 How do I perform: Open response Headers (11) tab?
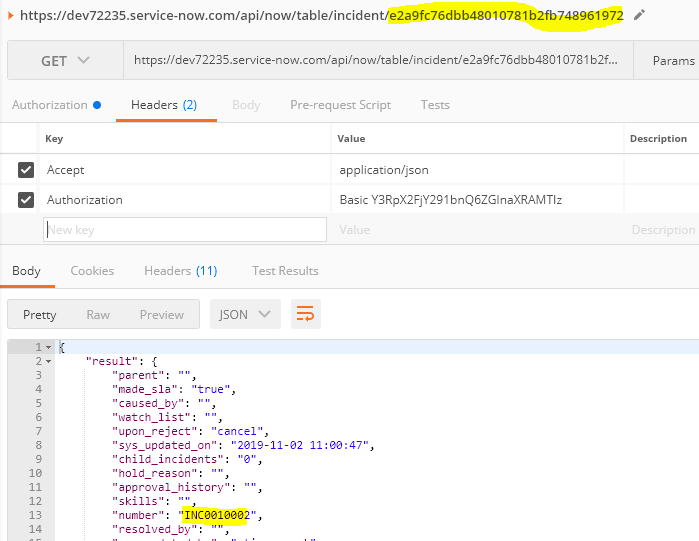(180, 271)
